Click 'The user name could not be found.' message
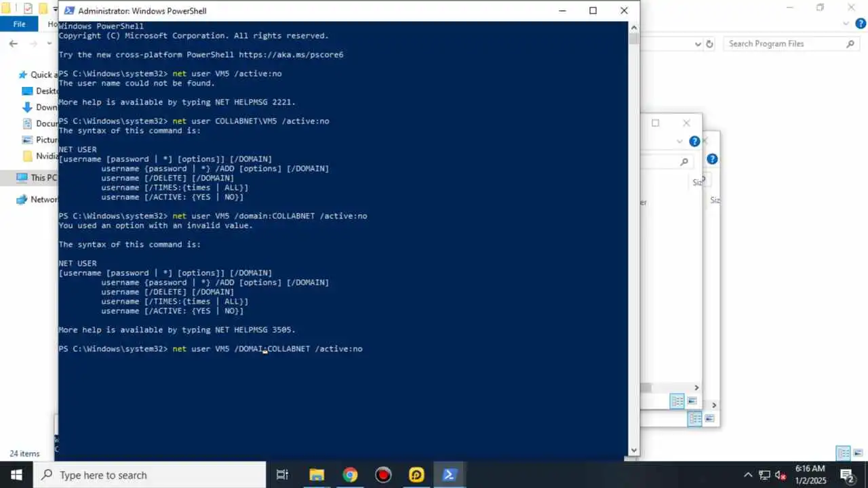 (136, 83)
